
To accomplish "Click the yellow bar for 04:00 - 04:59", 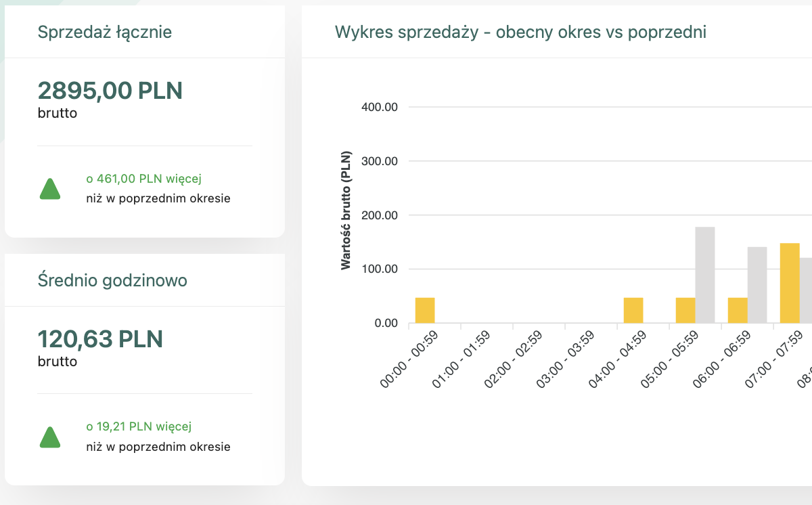I will [x=633, y=311].
